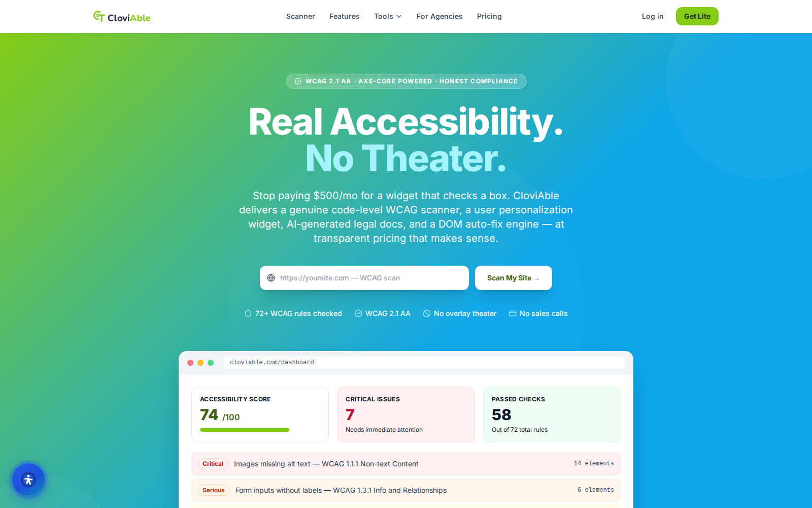Click the yellow window dot in dashboard mockup
Image resolution: width=812 pixels, height=508 pixels.
click(200, 363)
